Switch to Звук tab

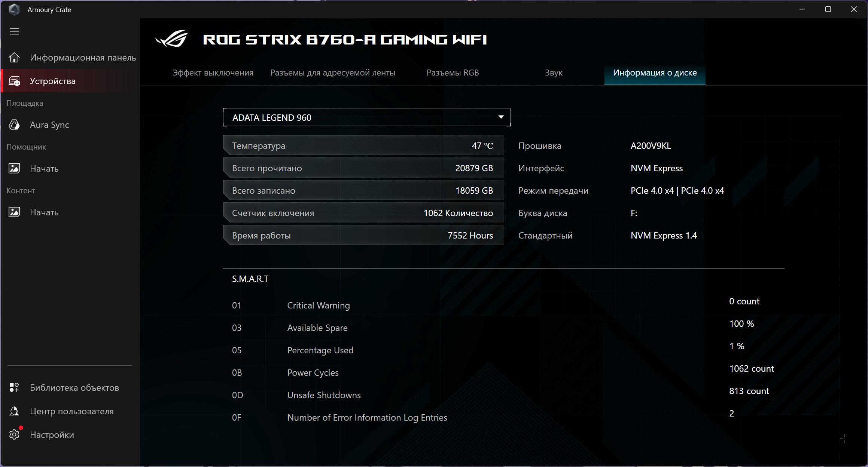click(554, 73)
